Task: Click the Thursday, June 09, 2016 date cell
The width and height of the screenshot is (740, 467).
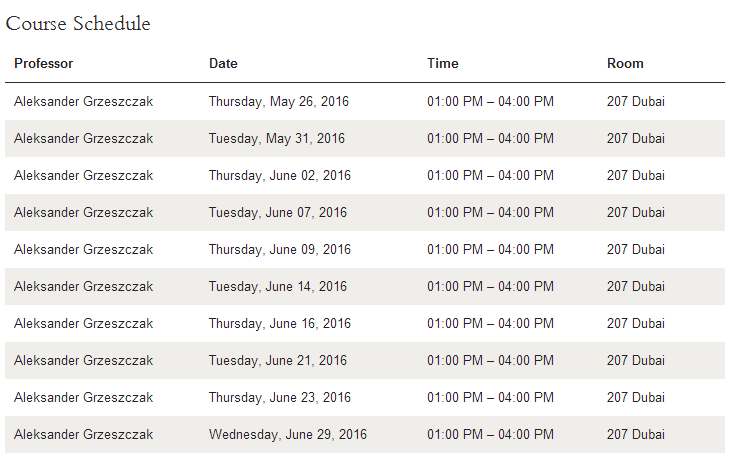Action: click(280, 250)
